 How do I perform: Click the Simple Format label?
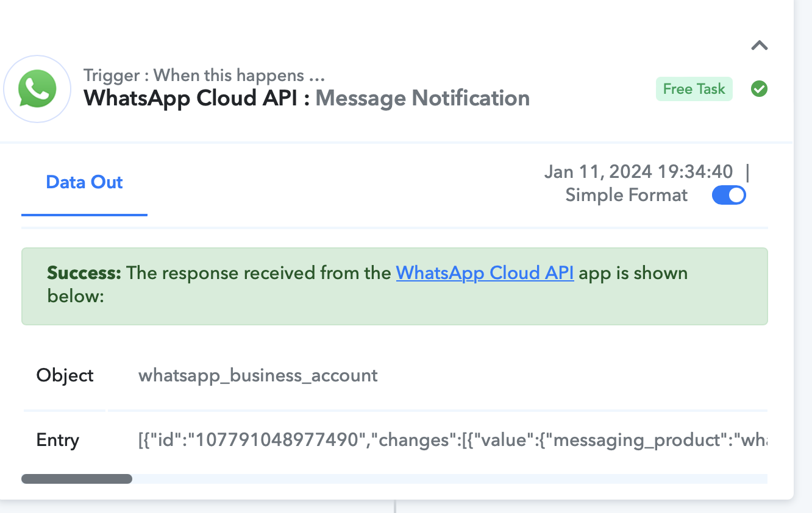[x=626, y=195]
